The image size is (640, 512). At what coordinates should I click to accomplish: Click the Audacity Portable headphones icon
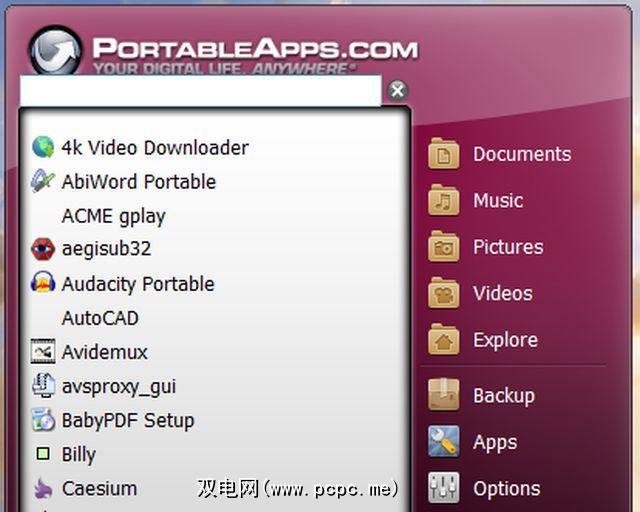[x=43, y=283]
